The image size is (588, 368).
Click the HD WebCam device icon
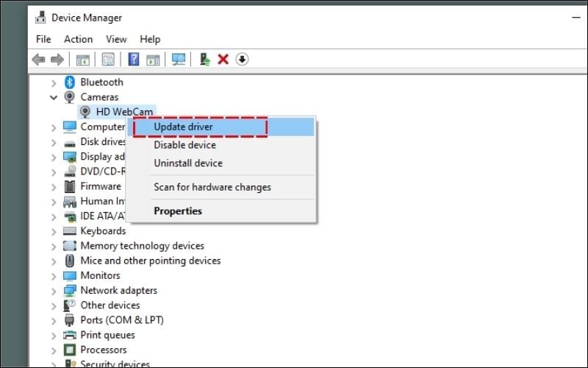85,112
